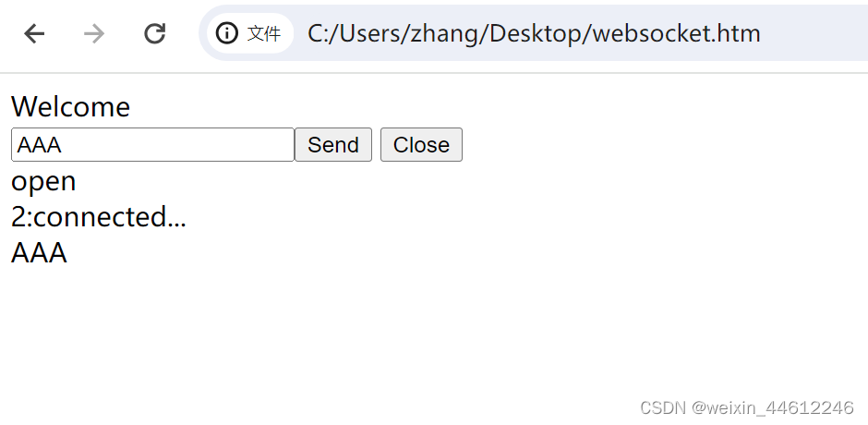Click 'websocket.htm' filename in the URL

(677, 34)
